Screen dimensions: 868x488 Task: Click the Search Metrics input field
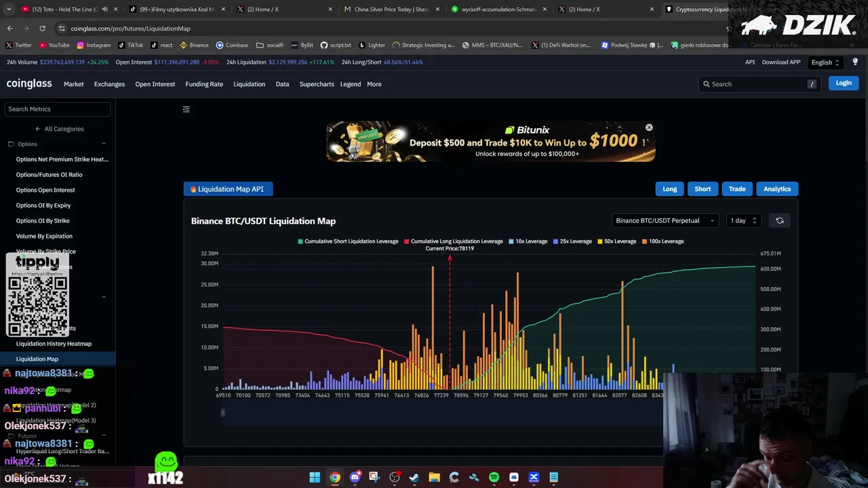pos(58,109)
